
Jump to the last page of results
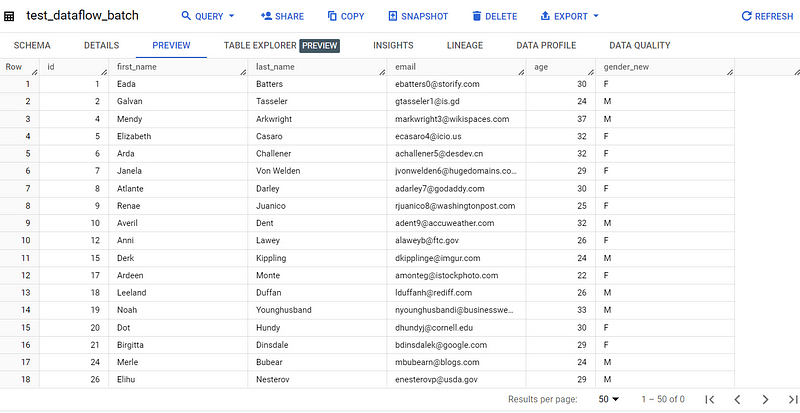(x=788, y=399)
